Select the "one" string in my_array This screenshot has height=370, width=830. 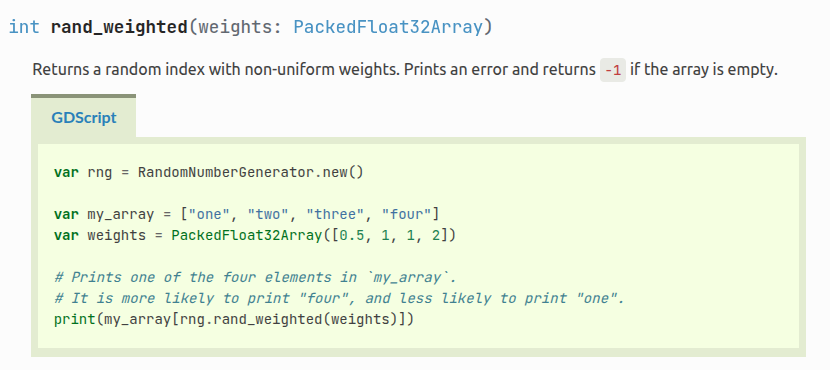click(209, 214)
